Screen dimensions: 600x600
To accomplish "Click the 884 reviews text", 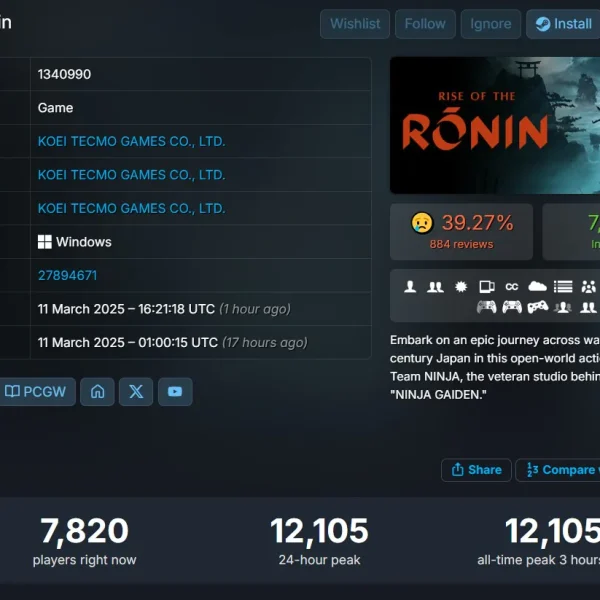I will point(461,244).
